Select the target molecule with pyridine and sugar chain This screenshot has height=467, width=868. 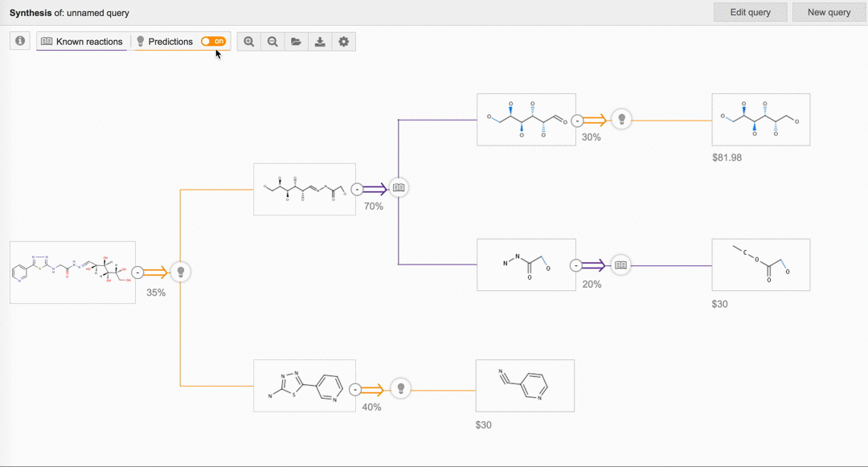click(x=72, y=272)
